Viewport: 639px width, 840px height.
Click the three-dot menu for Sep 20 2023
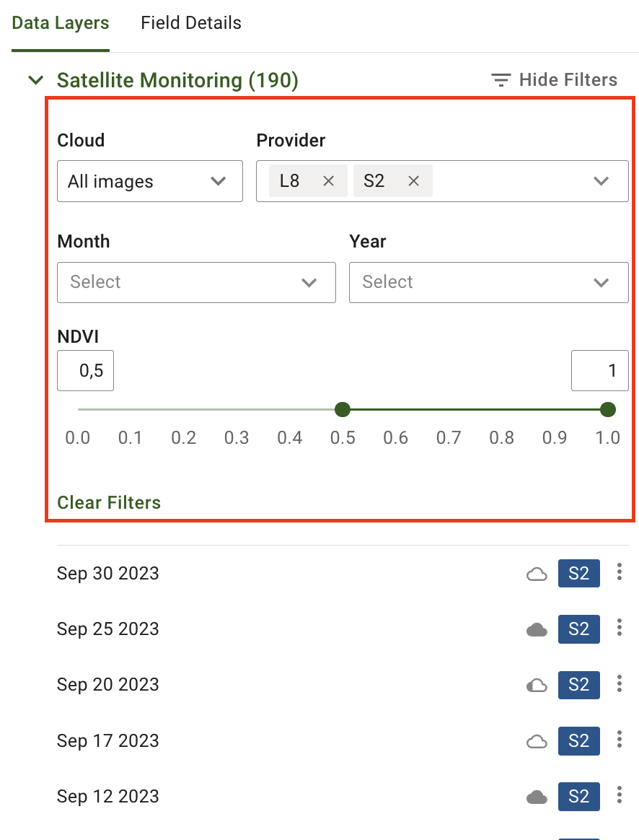tap(620, 684)
